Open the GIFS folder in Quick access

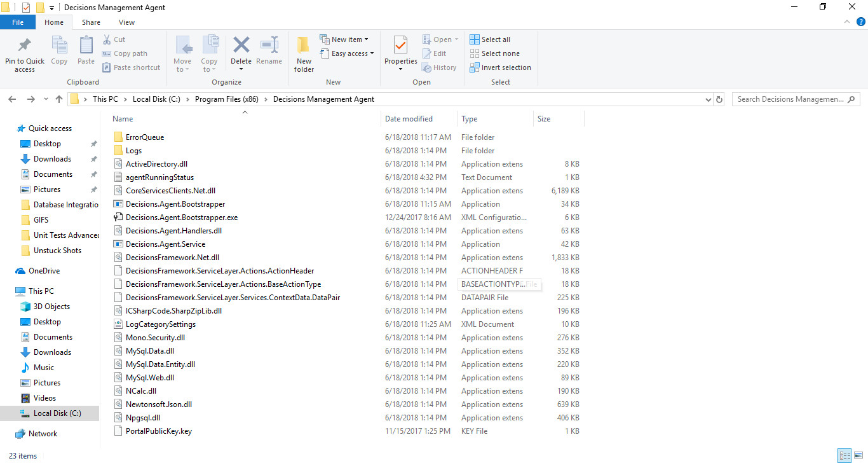[x=41, y=220]
